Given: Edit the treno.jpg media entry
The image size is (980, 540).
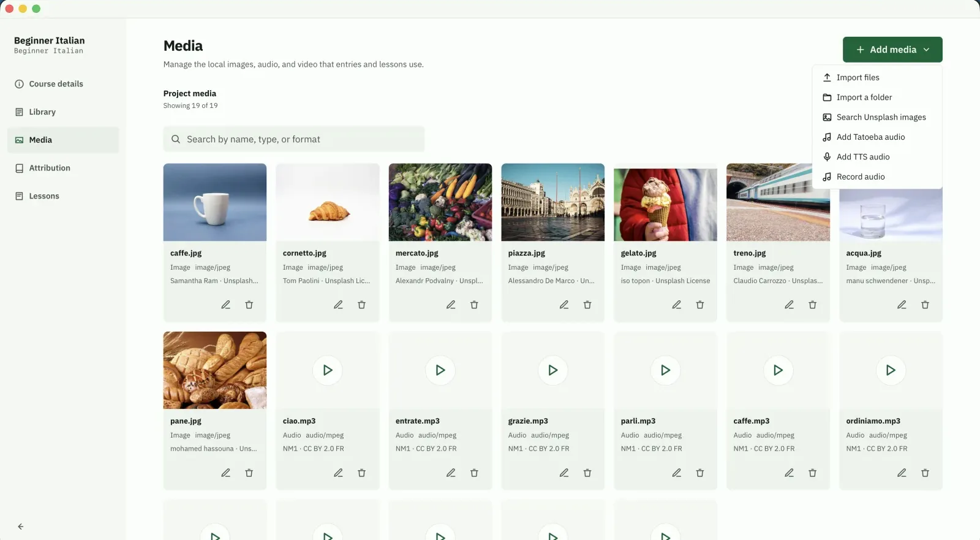Looking at the screenshot, I should [789, 305].
